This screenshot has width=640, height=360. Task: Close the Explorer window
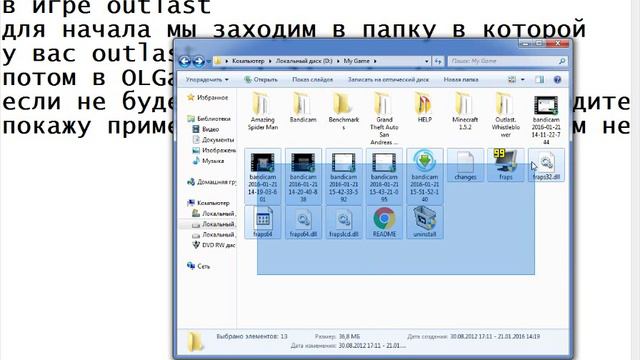[558, 43]
